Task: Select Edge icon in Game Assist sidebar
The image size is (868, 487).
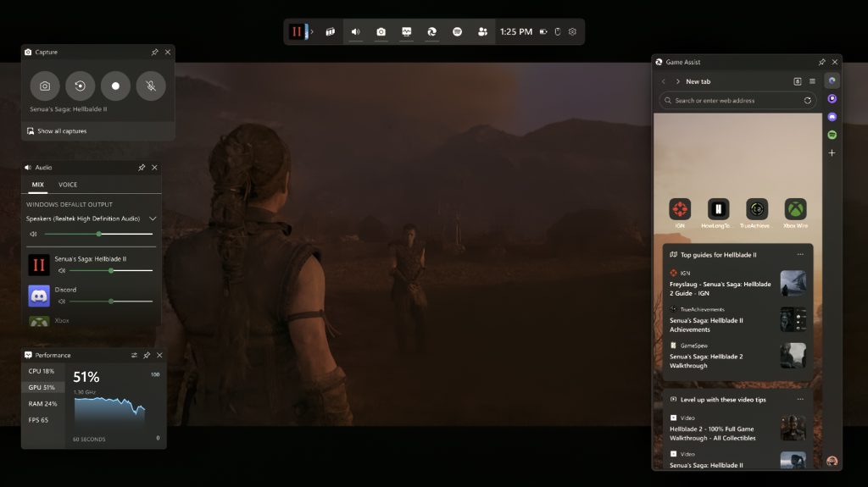Action: (x=832, y=80)
